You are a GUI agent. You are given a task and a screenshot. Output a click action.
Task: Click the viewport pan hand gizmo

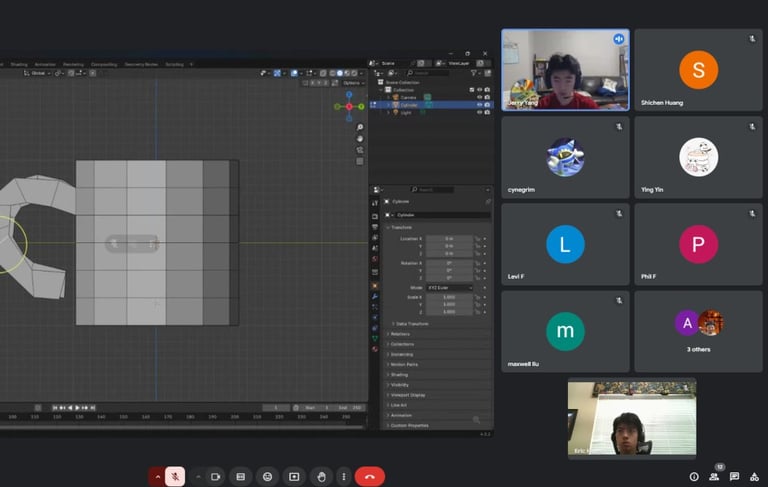(x=360, y=139)
